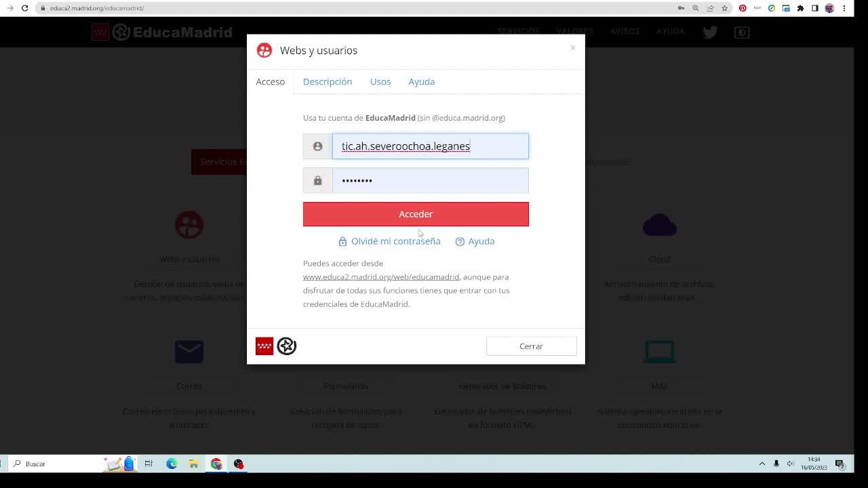The width and height of the screenshot is (868, 488).
Task: Click the Formularios service label
Action: click(346, 386)
